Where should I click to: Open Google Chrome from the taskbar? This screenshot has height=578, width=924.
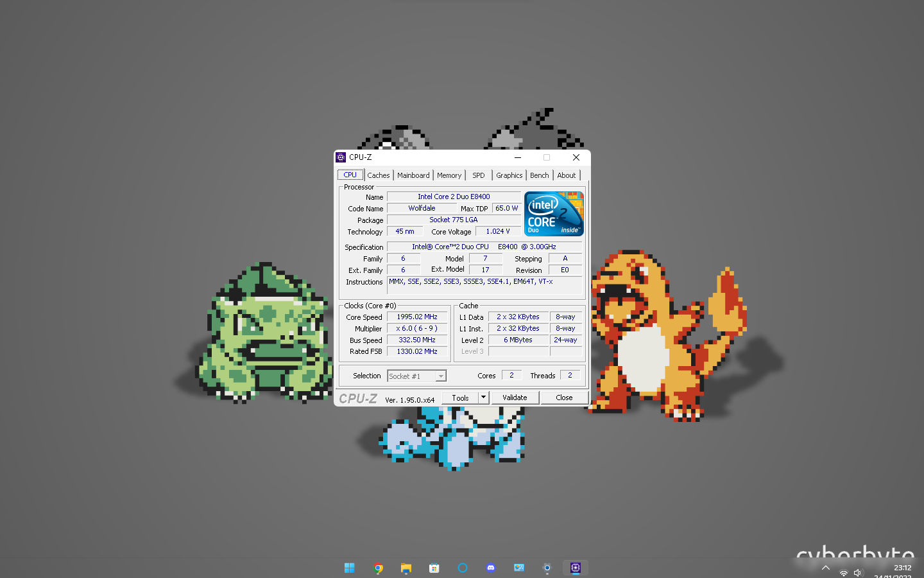point(378,568)
